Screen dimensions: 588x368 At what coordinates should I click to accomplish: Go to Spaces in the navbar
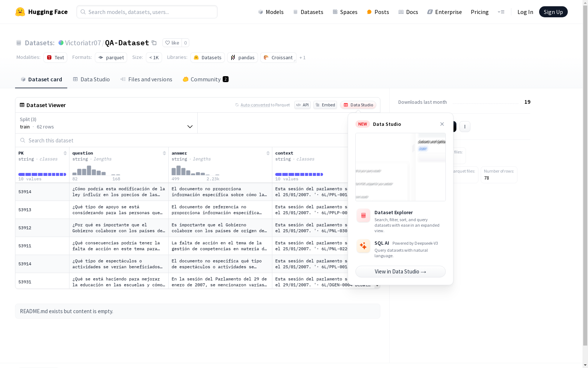click(x=345, y=12)
